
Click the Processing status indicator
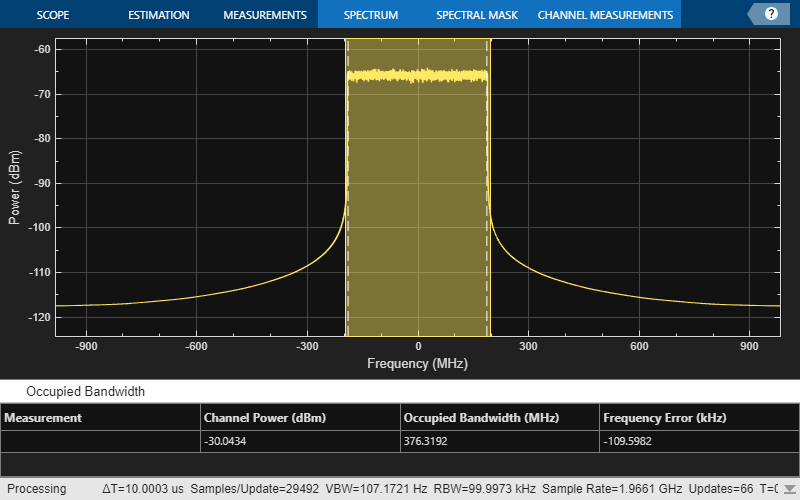36,489
